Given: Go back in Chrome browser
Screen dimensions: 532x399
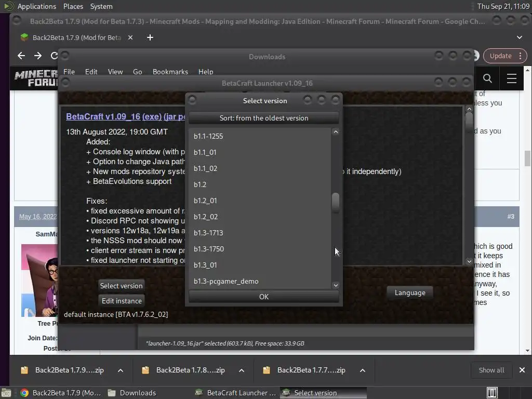Looking at the screenshot, I should [x=21, y=56].
